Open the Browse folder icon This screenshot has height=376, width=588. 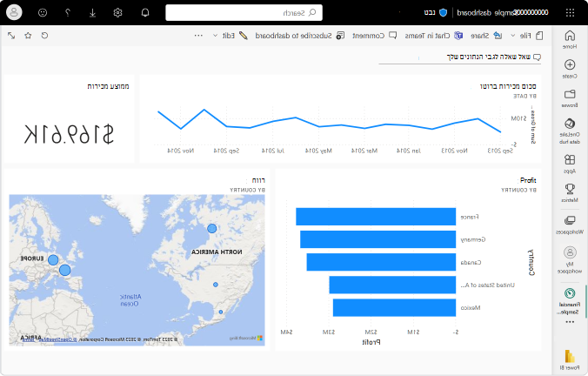point(570,94)
